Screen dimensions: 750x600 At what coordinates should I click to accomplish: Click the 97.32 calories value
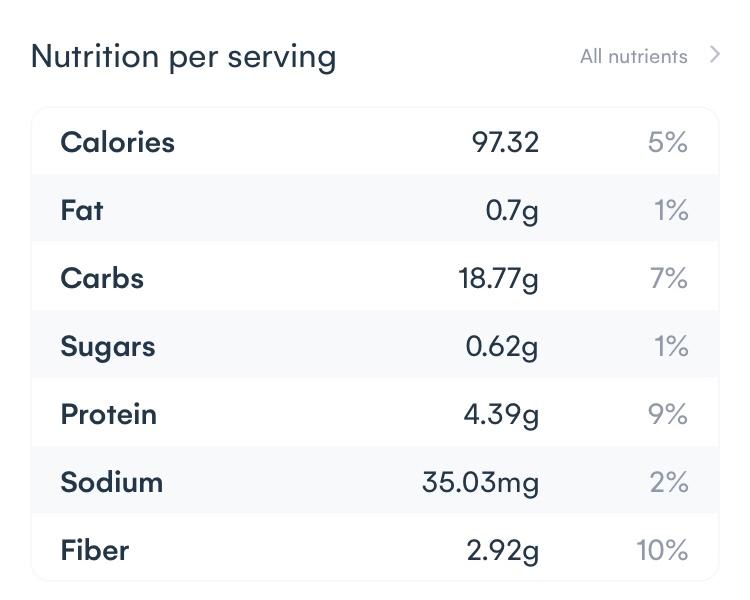pyautogui.click(x=505, y=142)
